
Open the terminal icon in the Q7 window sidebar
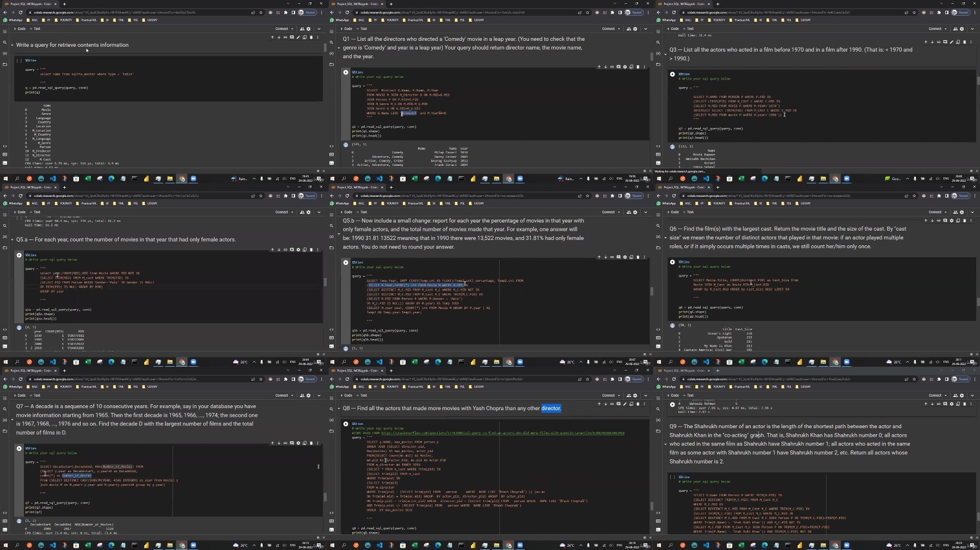tap(5, 529)
